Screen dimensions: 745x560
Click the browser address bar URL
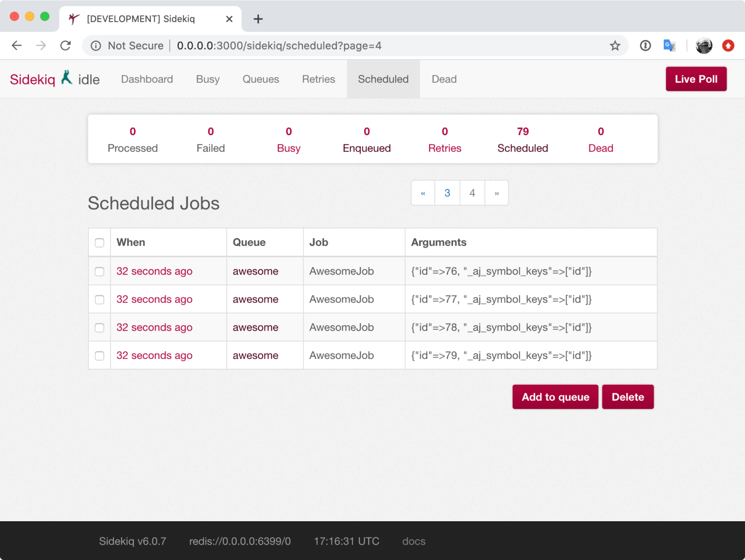tap(279, 46)
